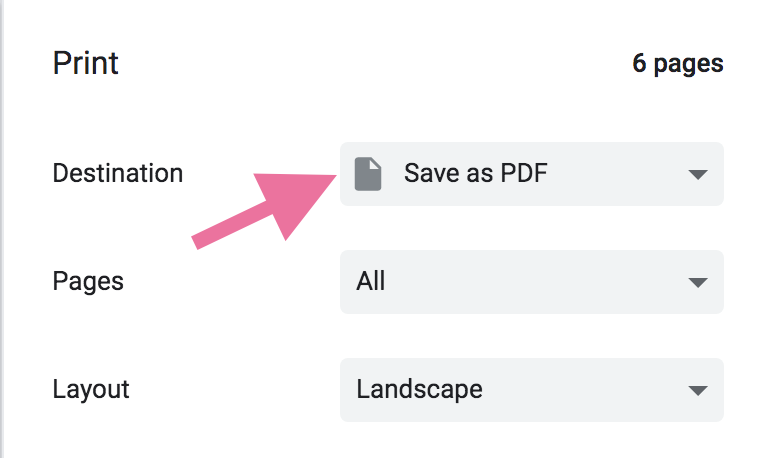Click the Print heading
Screen dimensions: 772x458
(85, 63)
